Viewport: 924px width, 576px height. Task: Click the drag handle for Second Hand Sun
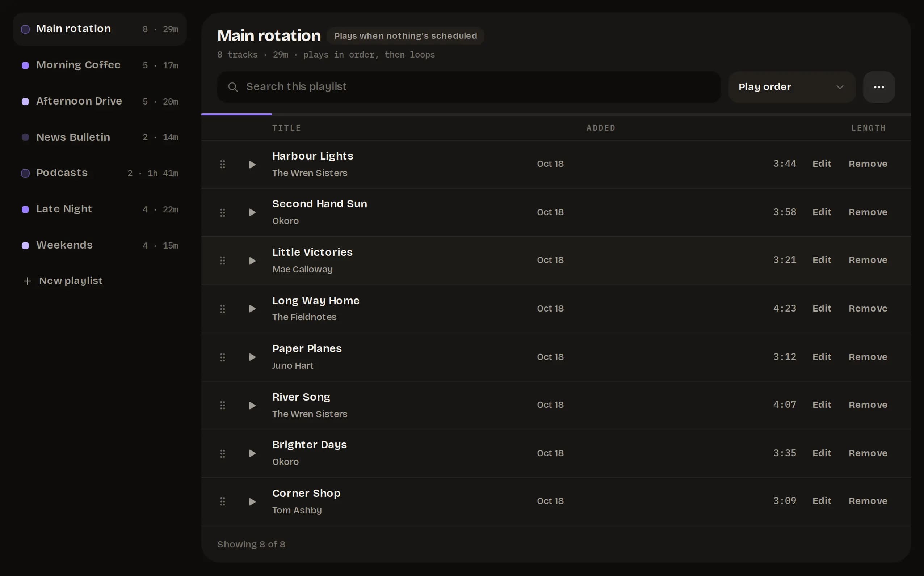click(223, 213)
